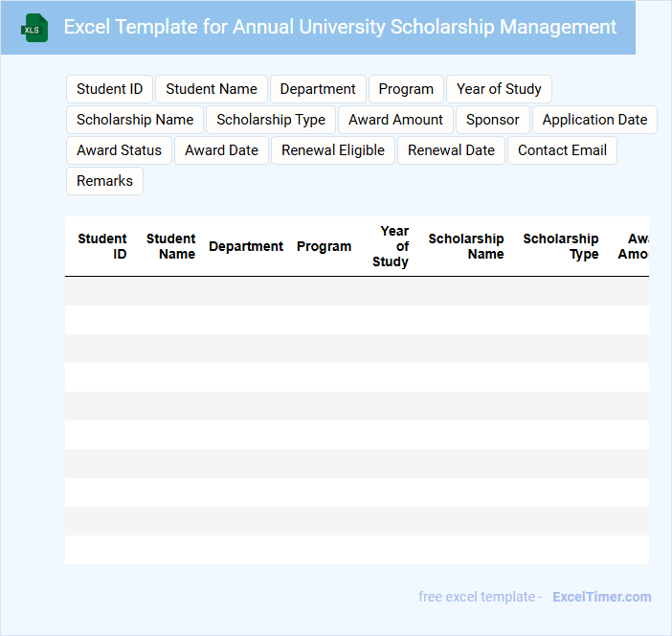Click the Scholarship Name column header

coord(466,246)
